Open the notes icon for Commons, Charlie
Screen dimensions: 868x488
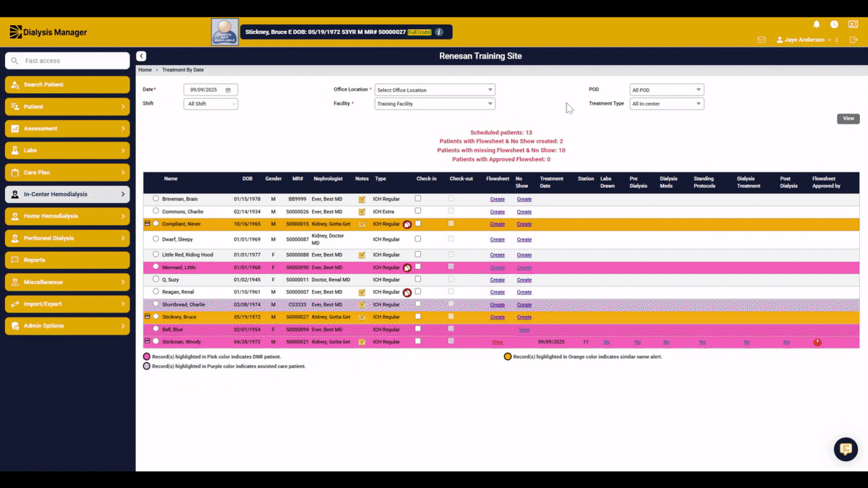[362, 212]
